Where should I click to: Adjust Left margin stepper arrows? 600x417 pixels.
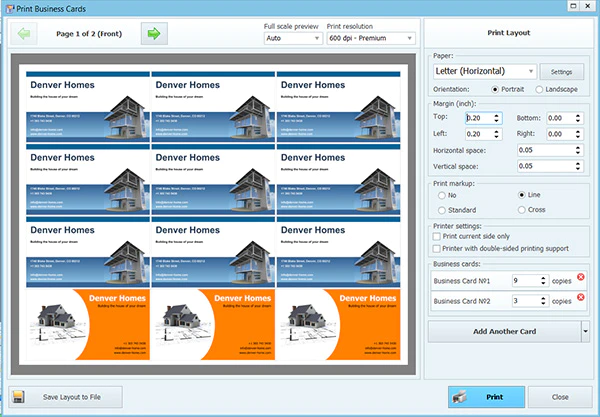coord(496,134)
